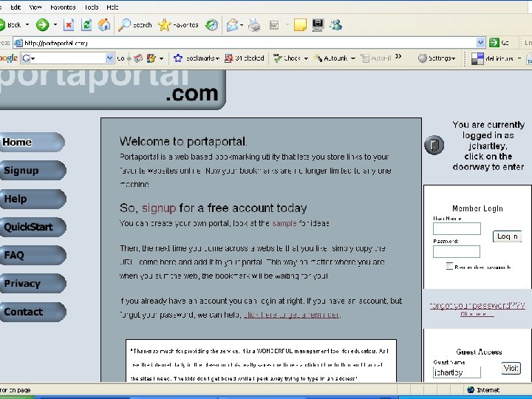Screen dimensions: 532x399
Task: Click the signup link in heading
Action: [x=159, y=208]
